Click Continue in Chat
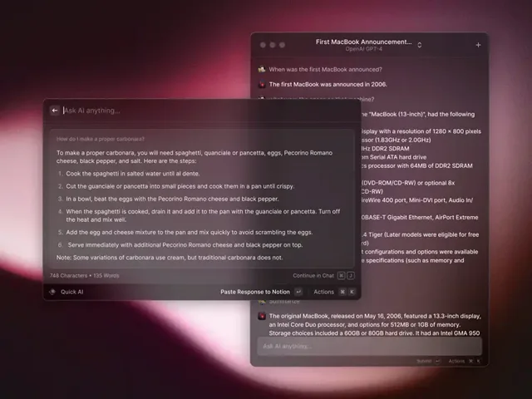Image resolution: width=532 pixels, height=399 pixels. [x=313, y=275]
